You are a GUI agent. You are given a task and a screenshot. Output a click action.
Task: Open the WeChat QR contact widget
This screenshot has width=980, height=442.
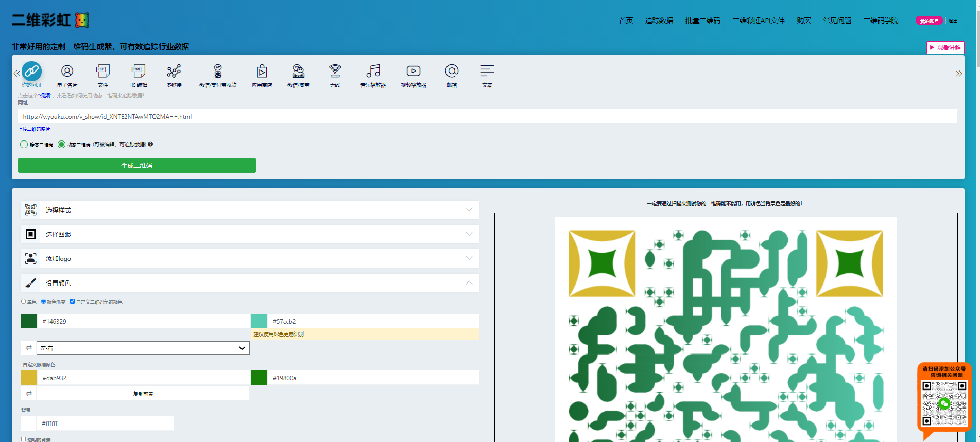[x=944, y=402]
